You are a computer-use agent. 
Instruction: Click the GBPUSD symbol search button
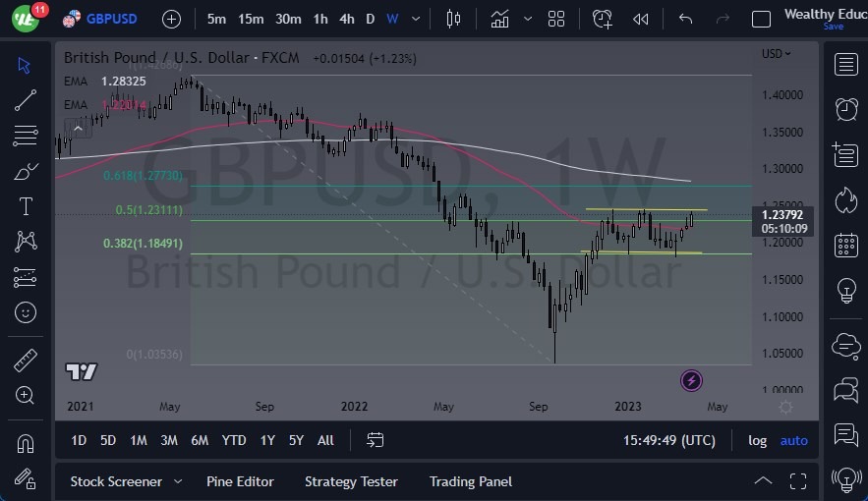pyautogui.click(x=100, y=19)
